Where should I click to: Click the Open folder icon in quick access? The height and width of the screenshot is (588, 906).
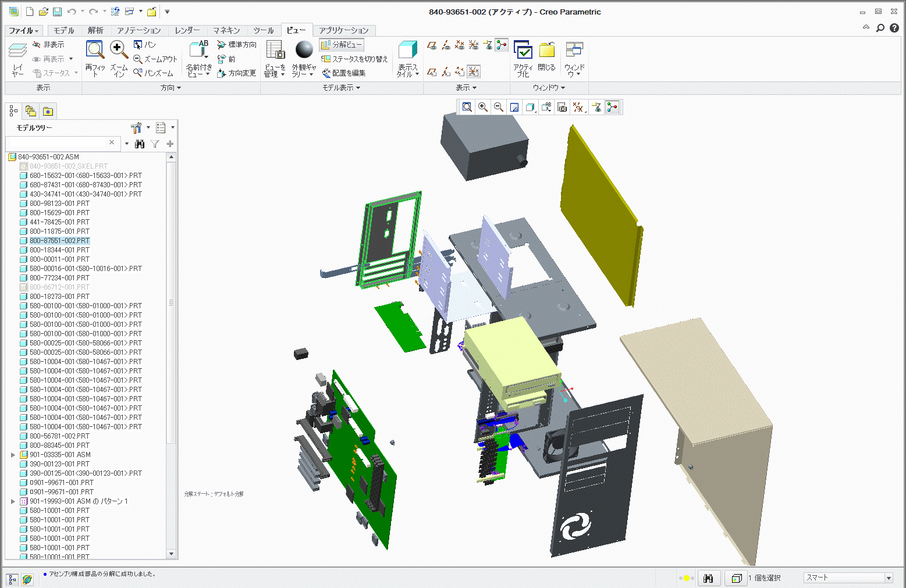(43, 12)
